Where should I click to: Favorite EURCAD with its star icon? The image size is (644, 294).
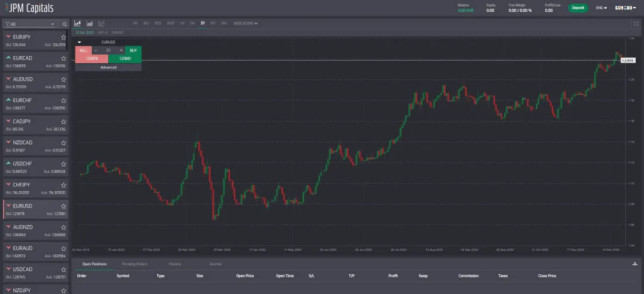tap(64, 58)
